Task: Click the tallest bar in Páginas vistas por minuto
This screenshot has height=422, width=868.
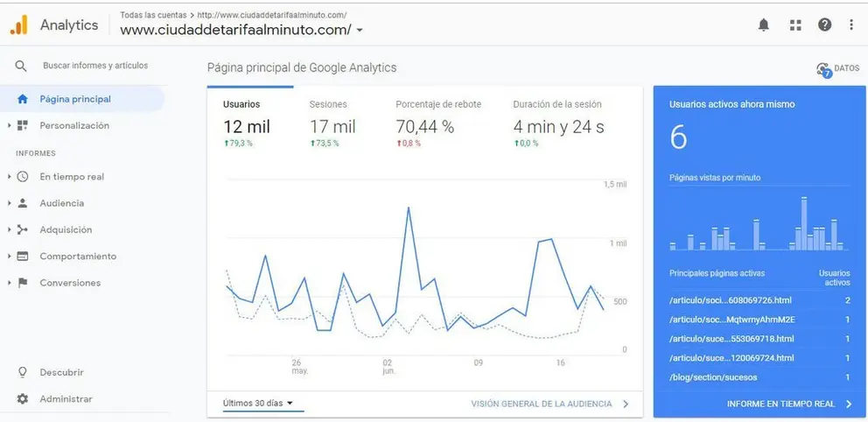Action: pos(804,223)
